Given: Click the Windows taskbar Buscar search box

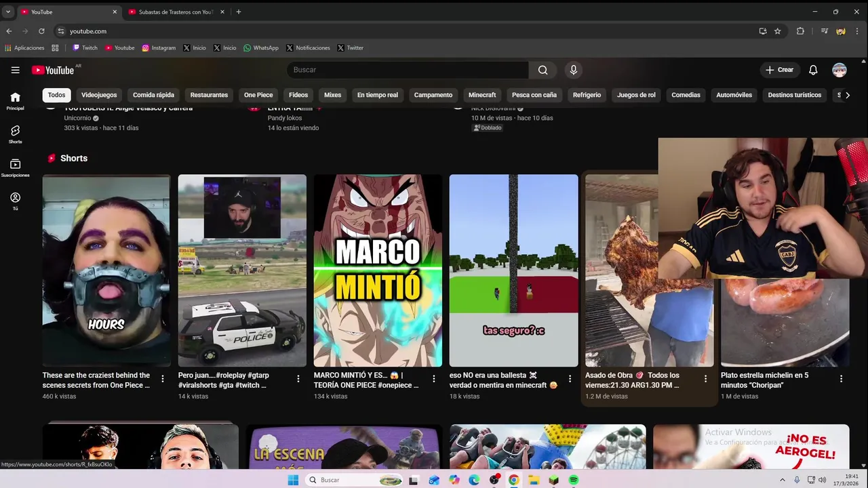Looking at the screenshot, I should 353,480.
